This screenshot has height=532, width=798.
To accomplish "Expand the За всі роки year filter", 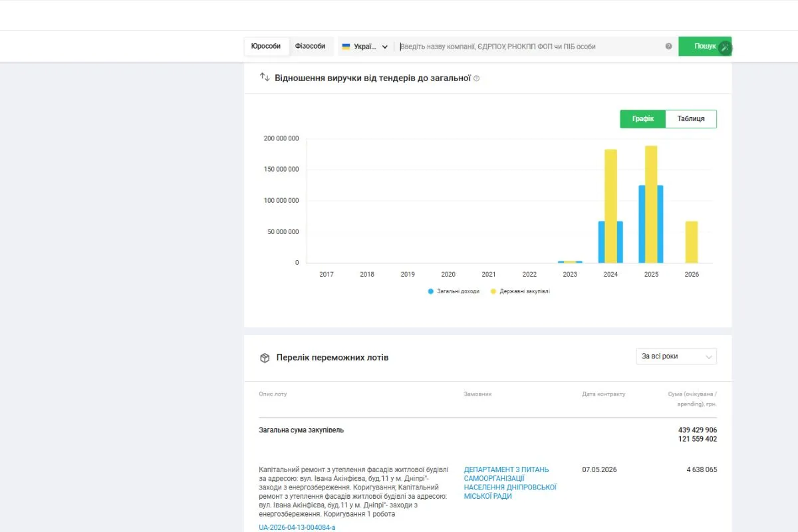I will pos(676,356).
